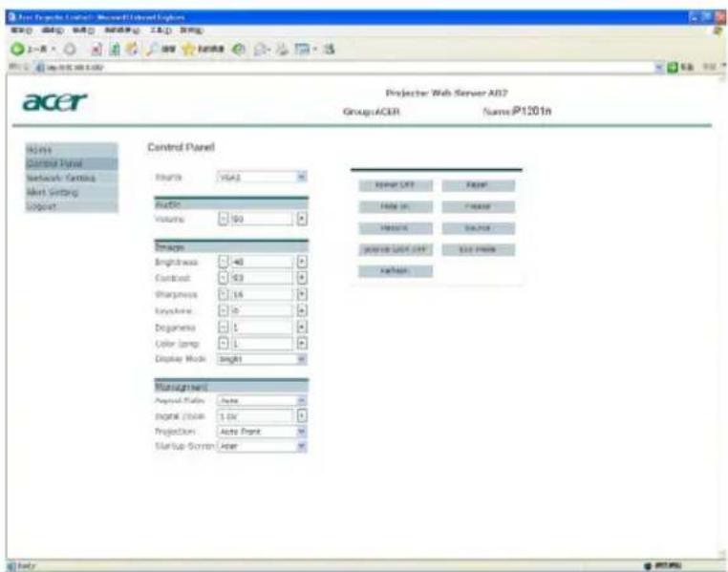Click the Hide On button
The height and width of the screenshot is (572, 728).
point(396,206)
